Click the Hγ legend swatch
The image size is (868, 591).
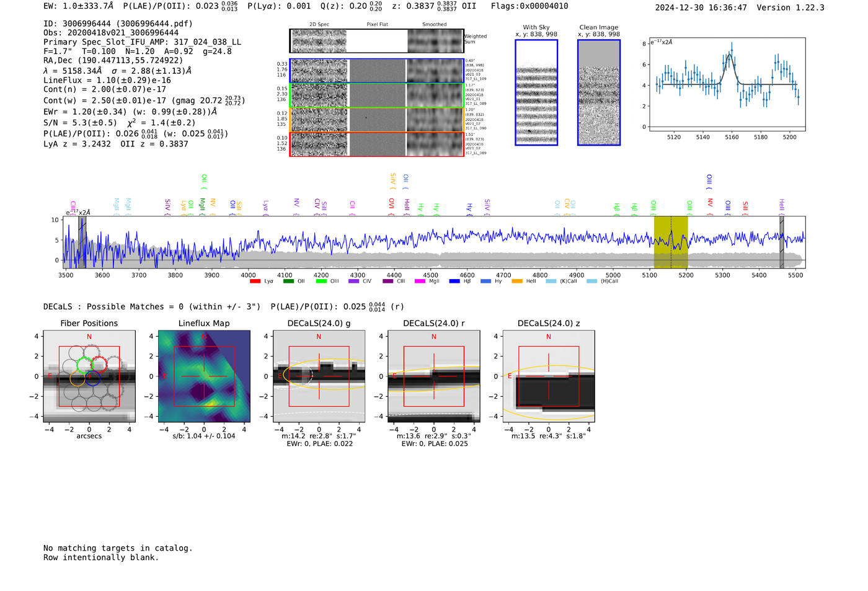click(485, 282)
